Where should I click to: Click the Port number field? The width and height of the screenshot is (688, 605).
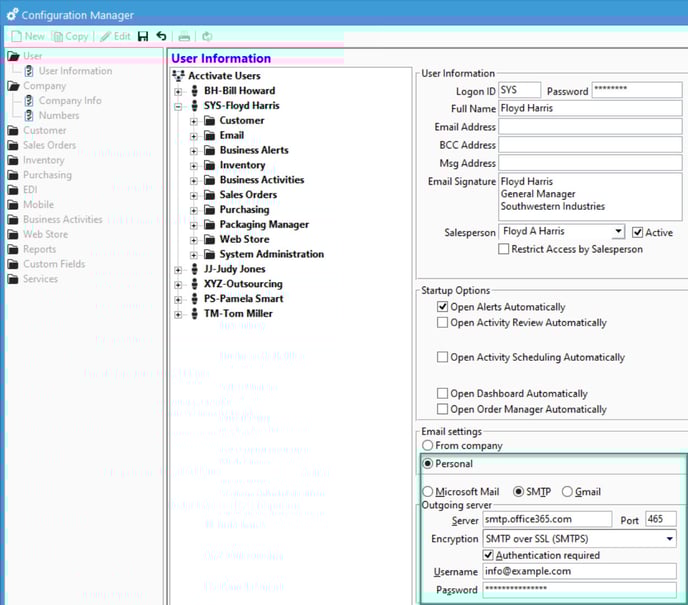661,519
